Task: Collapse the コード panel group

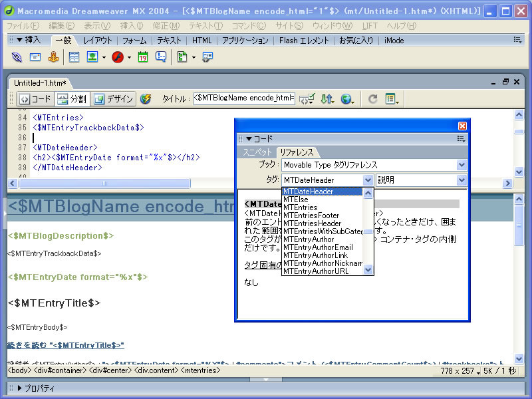Action: point(249,139)
